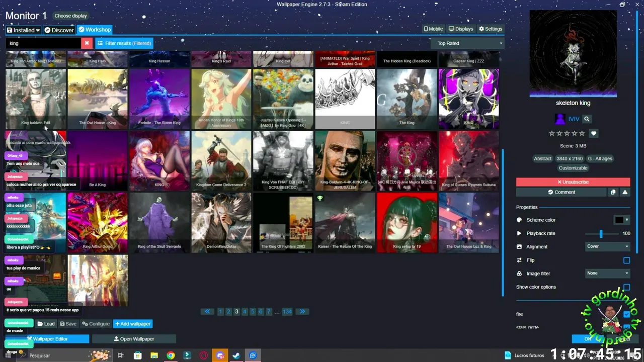Open Microsoft Store from the taskbar

point(137,355)
